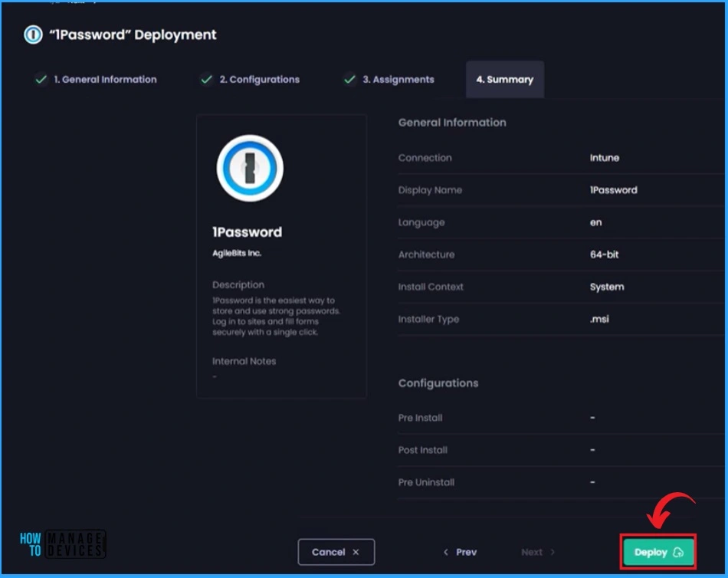Click the 1Password description paragraph
The width and height of the screenshot is (728, 578).
[x=276, y=317]
